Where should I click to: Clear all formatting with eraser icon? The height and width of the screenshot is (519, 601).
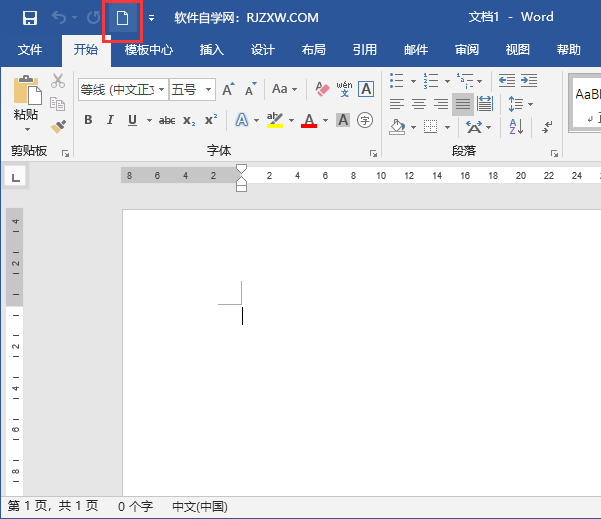(322, 89)
